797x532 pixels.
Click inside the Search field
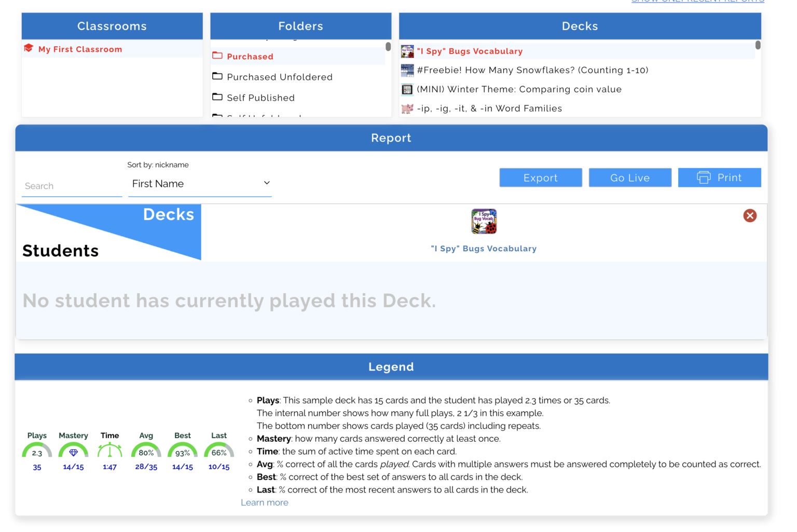coord(72,185)
